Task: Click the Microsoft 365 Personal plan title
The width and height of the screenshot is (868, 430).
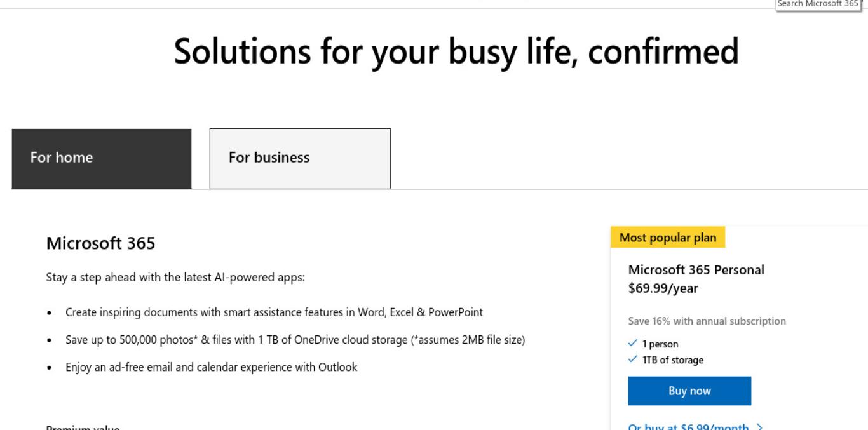Action: pyautogui.click(x=696, y=269)
